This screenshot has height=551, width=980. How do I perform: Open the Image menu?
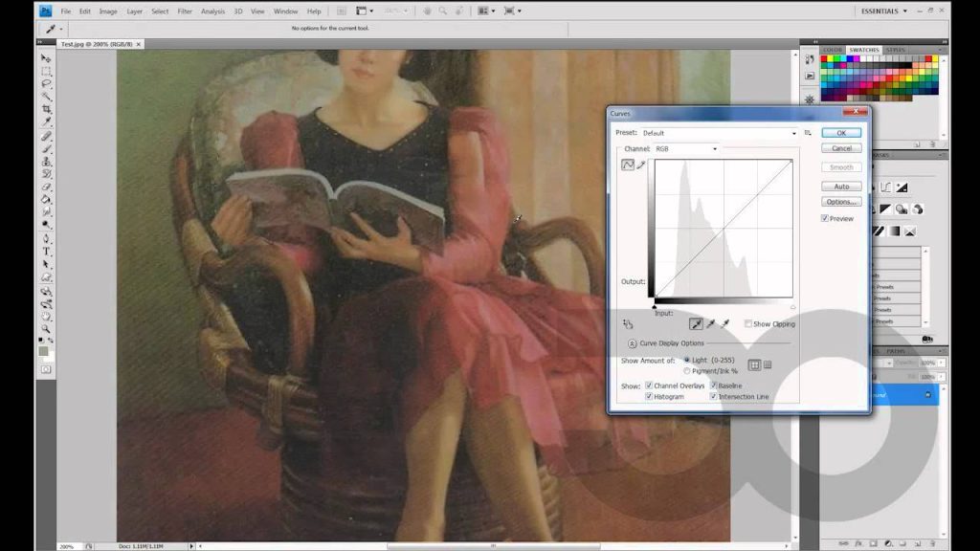108,11
